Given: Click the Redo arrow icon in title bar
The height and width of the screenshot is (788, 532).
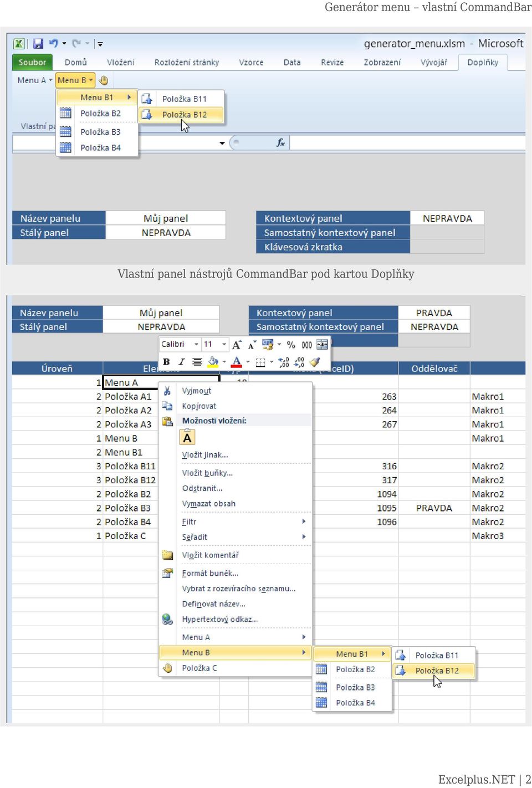Looking at the screenshot, I should (x=76, y=43).
